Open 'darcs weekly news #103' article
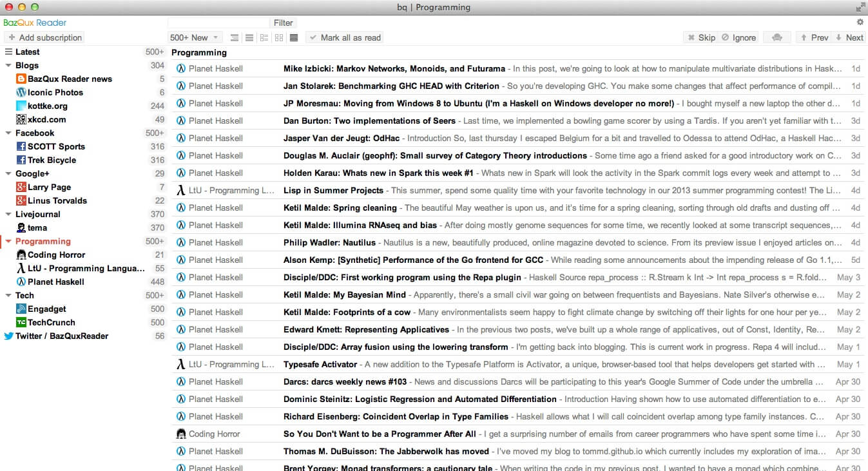This screenshot has height=471, width=868. tap(345, 381)
